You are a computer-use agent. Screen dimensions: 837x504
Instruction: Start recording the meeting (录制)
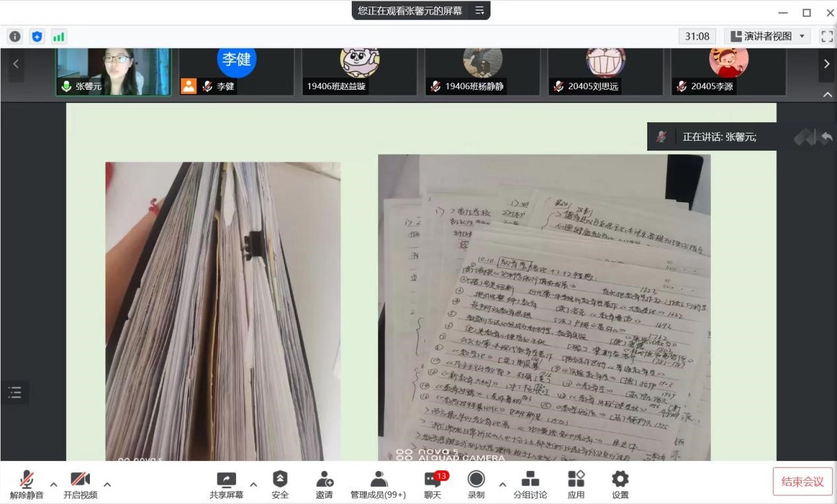point(476,484)
